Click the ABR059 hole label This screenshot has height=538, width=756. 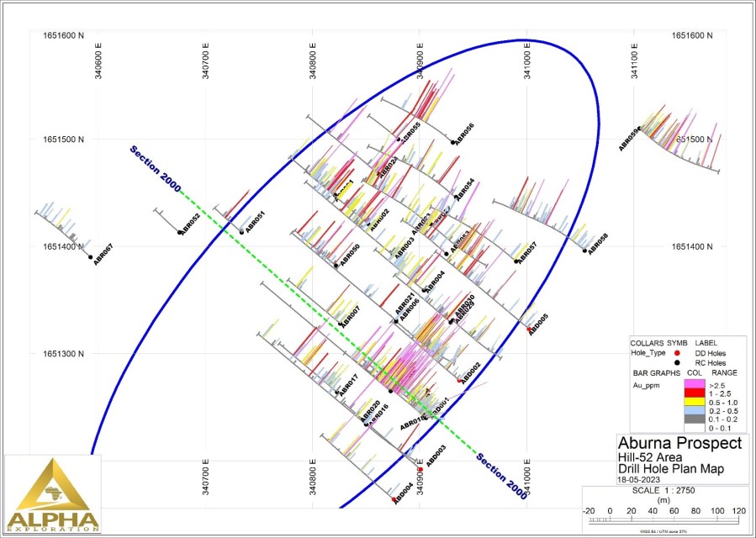(629, 140)
